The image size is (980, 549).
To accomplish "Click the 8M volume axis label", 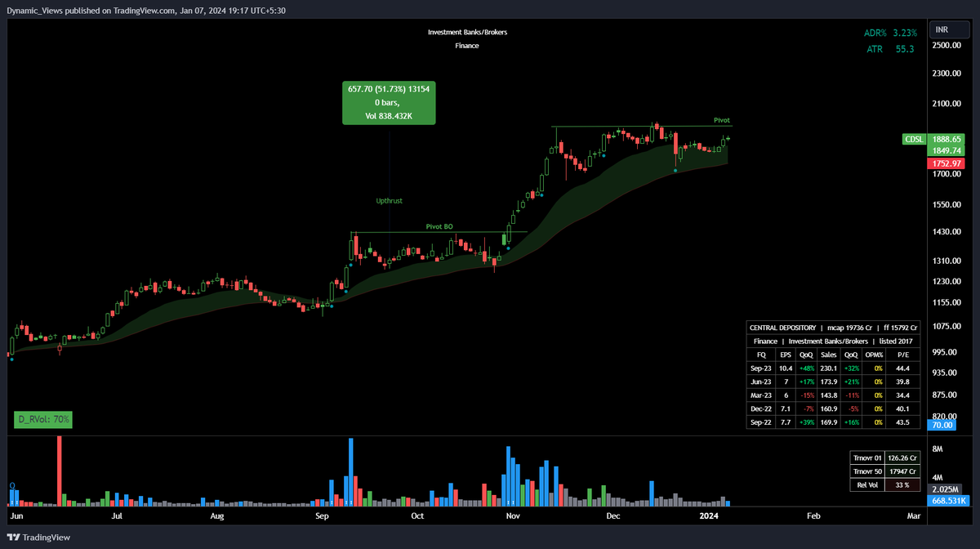I will click(x=938, y=449).
